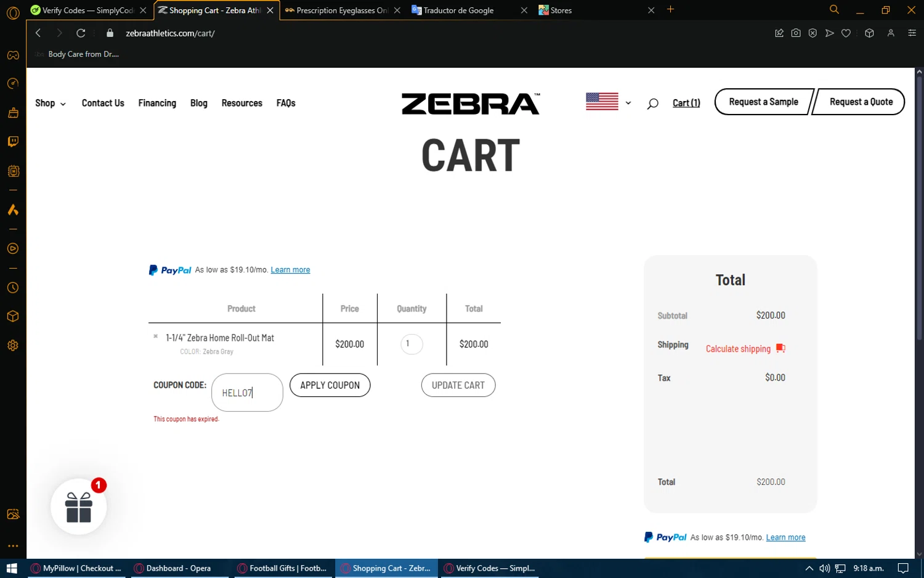
Task: Open the browser extensions cube toolbar icon
Action: (x=869, y=33)
